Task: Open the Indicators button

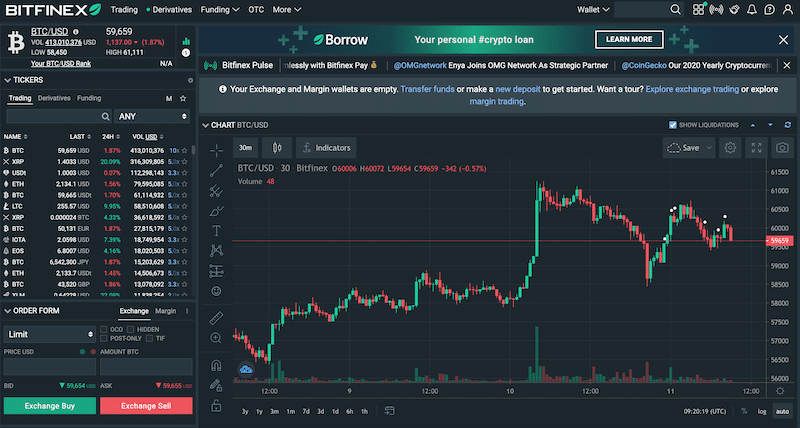Action: pos(326,148)
